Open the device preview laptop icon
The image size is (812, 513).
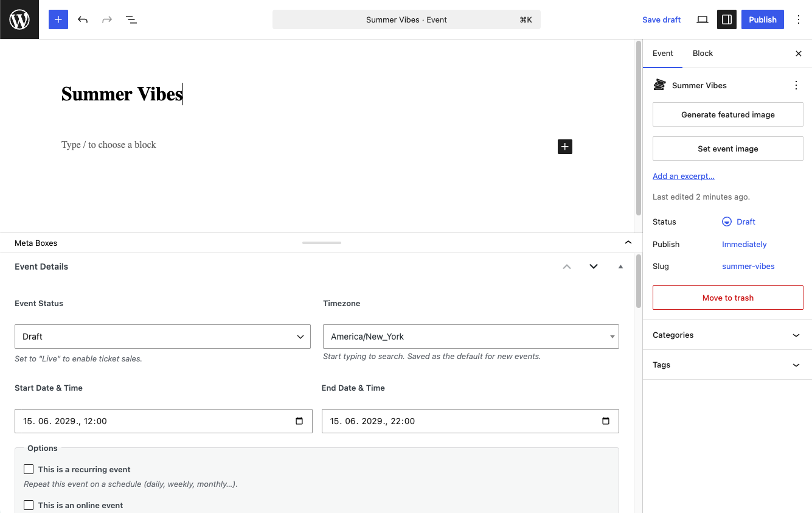point(703,19)
